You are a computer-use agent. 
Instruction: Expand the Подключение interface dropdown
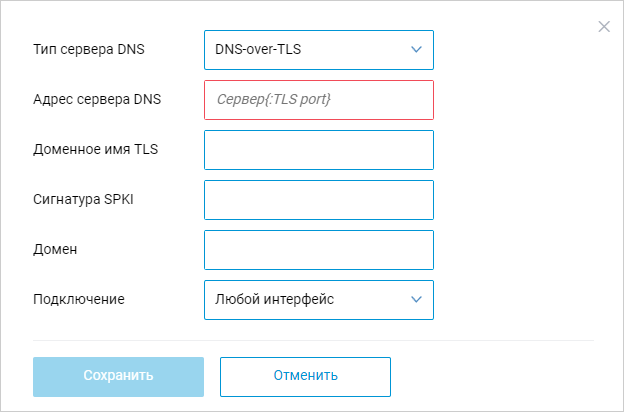click(x=318, y=299)
